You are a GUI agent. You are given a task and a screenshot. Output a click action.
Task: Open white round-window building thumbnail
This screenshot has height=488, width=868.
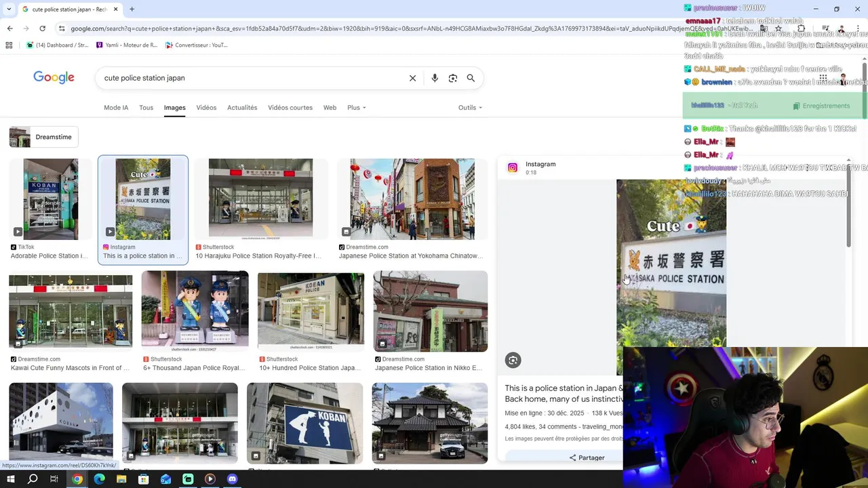click(61, 423)
